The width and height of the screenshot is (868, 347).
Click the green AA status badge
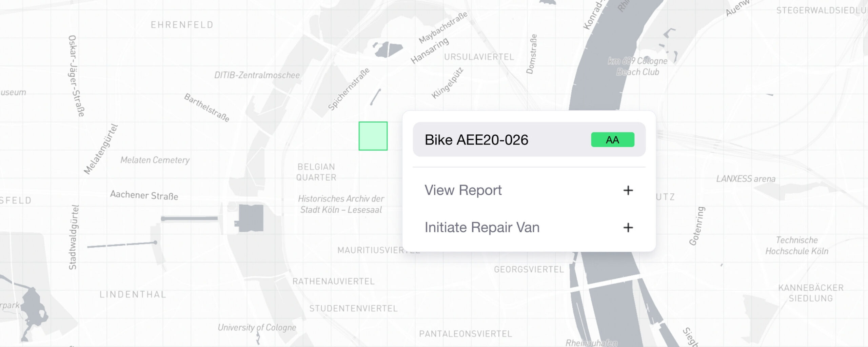pos(612,140)
